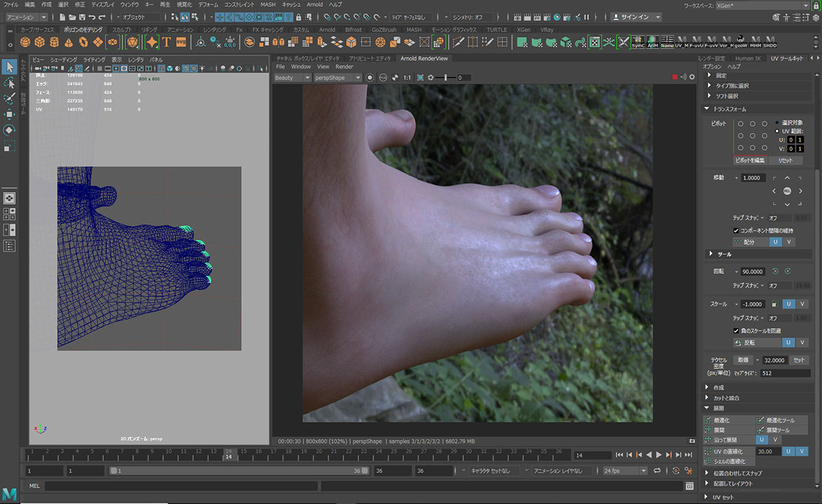822x504 pixels.
Task: Click the SHDD shelf icon
Action: pyautogui.click(x=770, y=42)
